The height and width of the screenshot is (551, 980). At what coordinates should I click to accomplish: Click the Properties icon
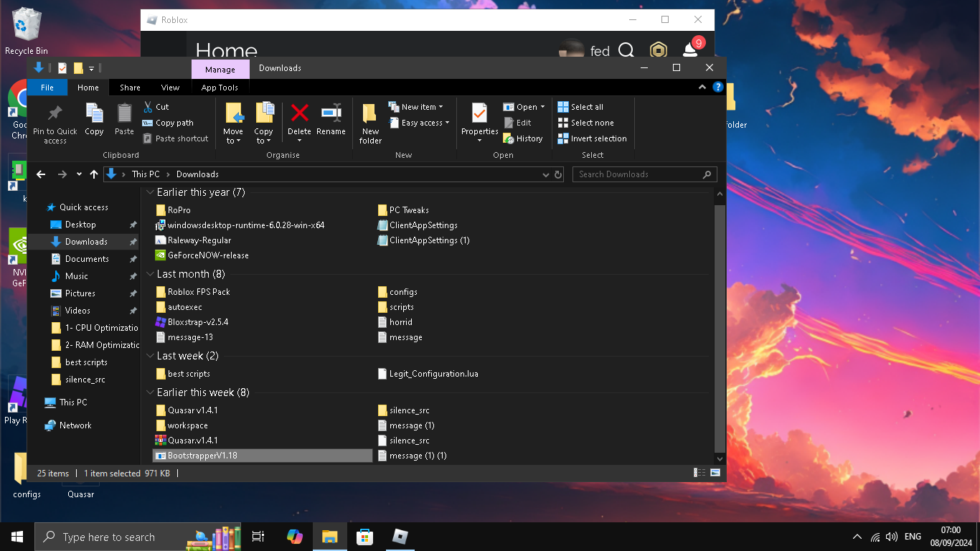pos(479,113)
